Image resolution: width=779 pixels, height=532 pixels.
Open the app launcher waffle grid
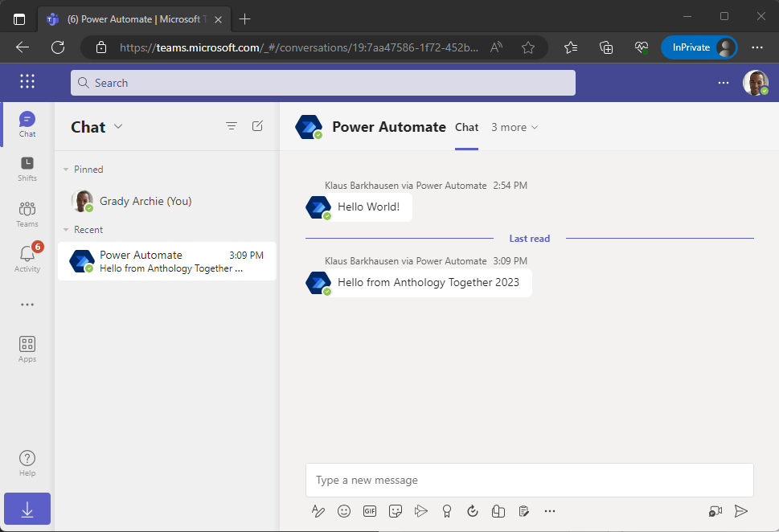click(27, 81)
